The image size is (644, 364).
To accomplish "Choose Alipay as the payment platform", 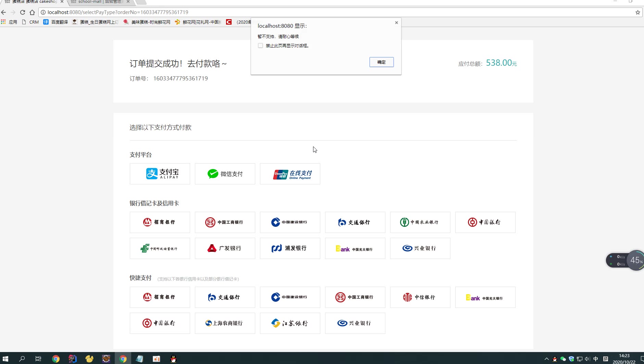I will coord(160,174).
